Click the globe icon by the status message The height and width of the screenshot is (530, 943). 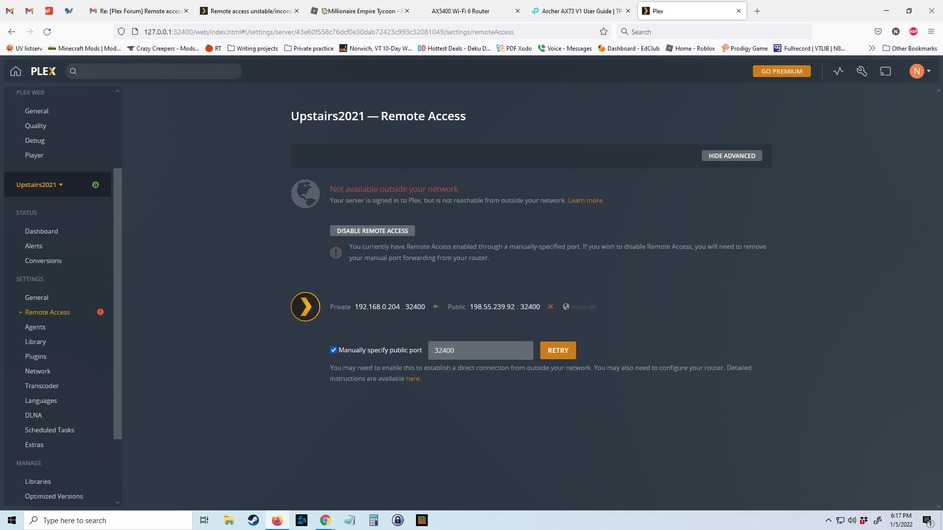306,194
